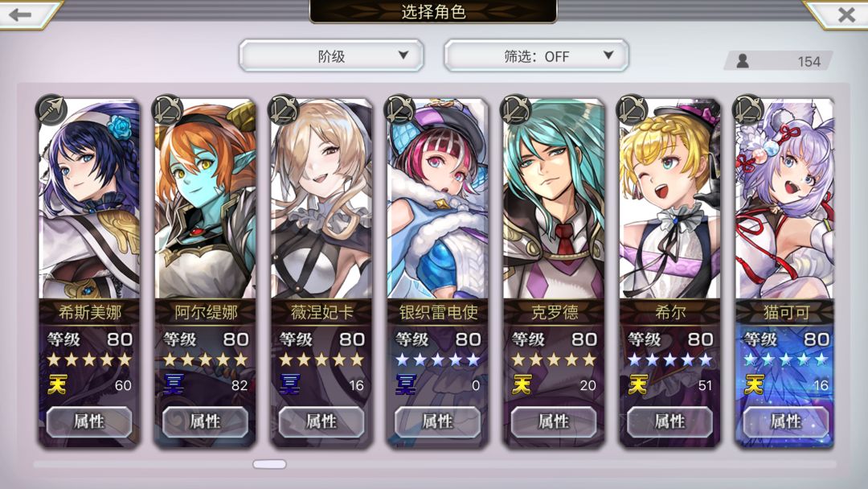Click the bow weapon icon on 希斯美娜's card

point(51,110)
